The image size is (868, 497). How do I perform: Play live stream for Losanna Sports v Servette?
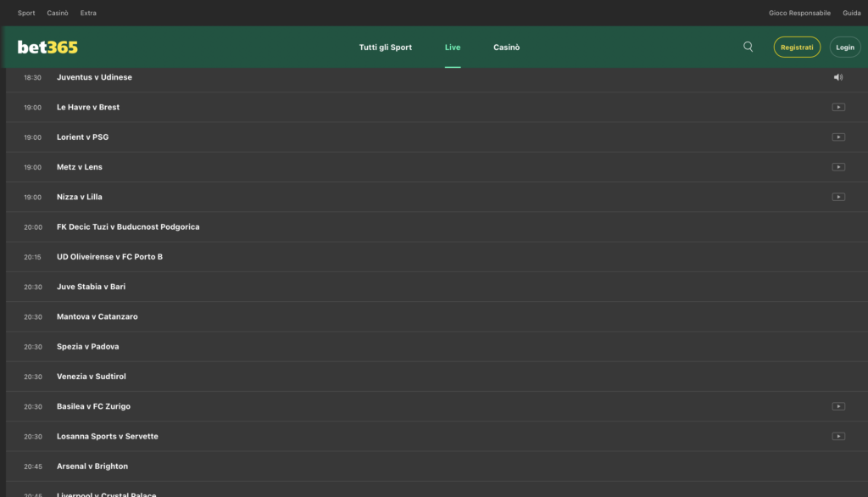tap(837, 436)
